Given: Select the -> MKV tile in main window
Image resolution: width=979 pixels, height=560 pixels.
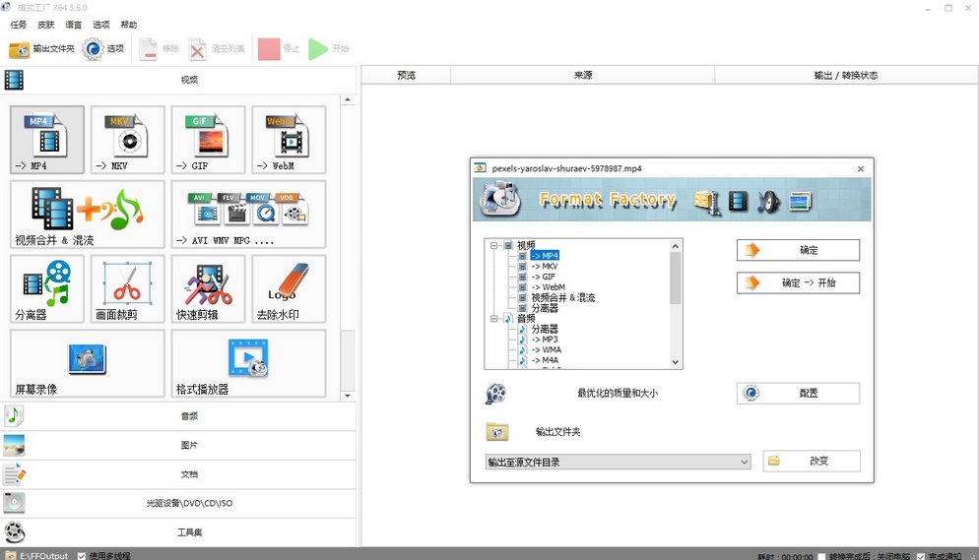Looking at the screenshot, I should coord(127,140).
